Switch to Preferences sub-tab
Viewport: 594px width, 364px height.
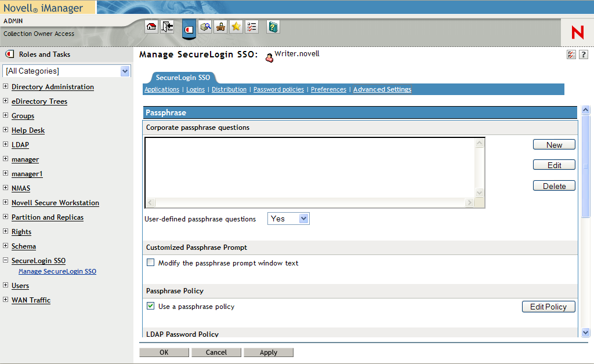coord(328,89)
